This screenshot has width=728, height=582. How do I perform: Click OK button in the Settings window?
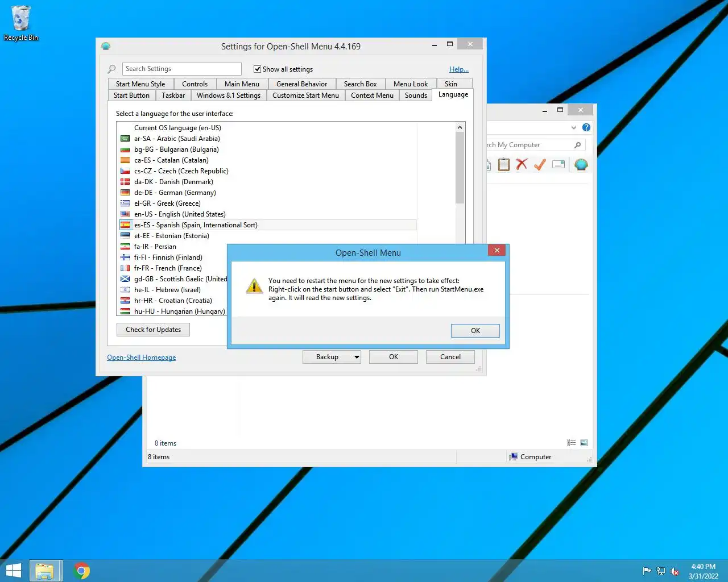pos(394,357)
